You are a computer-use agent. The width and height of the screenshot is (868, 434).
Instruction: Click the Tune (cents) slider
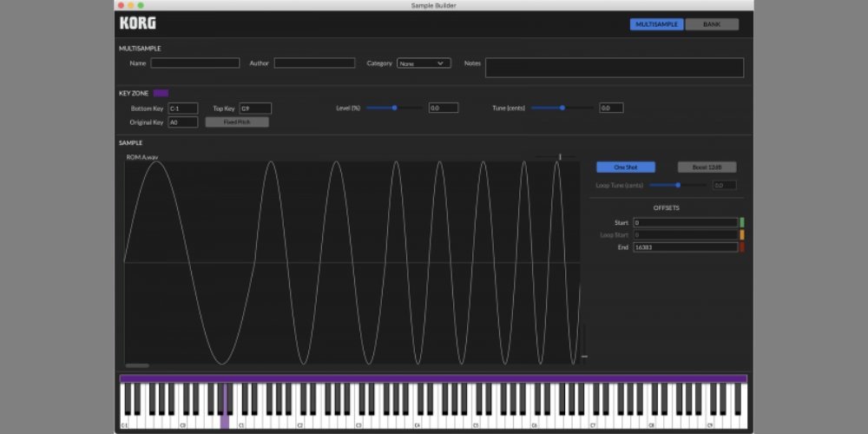[x=562, y=108]
